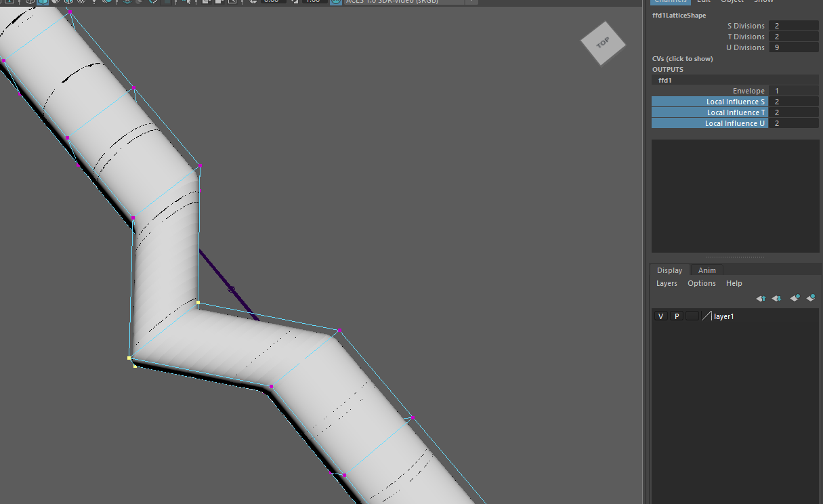Open the layer editor Options menu

tap(701, 283)
